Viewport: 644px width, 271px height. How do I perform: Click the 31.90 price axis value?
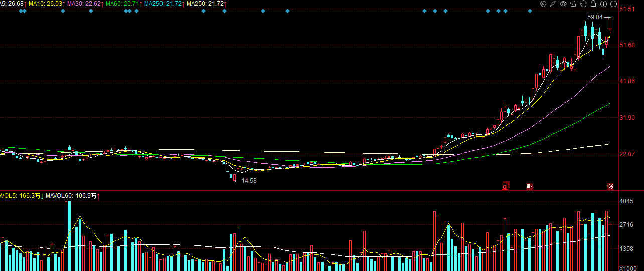[x=627, y=117]
